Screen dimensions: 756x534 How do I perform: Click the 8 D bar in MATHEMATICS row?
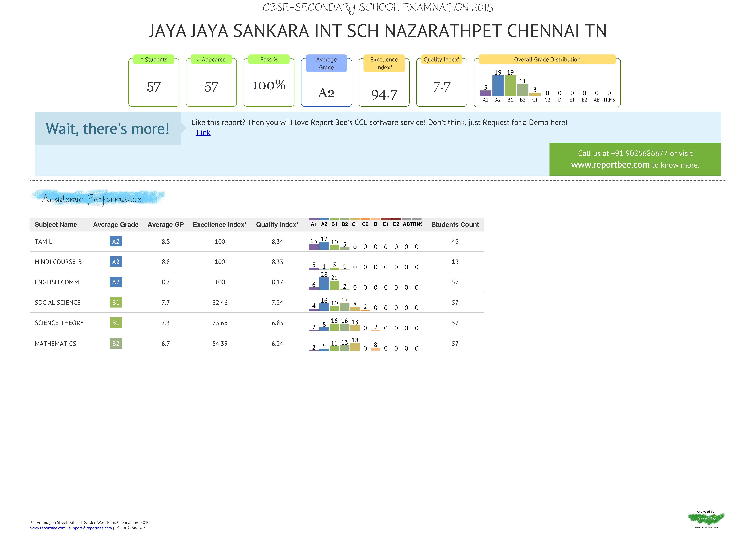[375, 349]
